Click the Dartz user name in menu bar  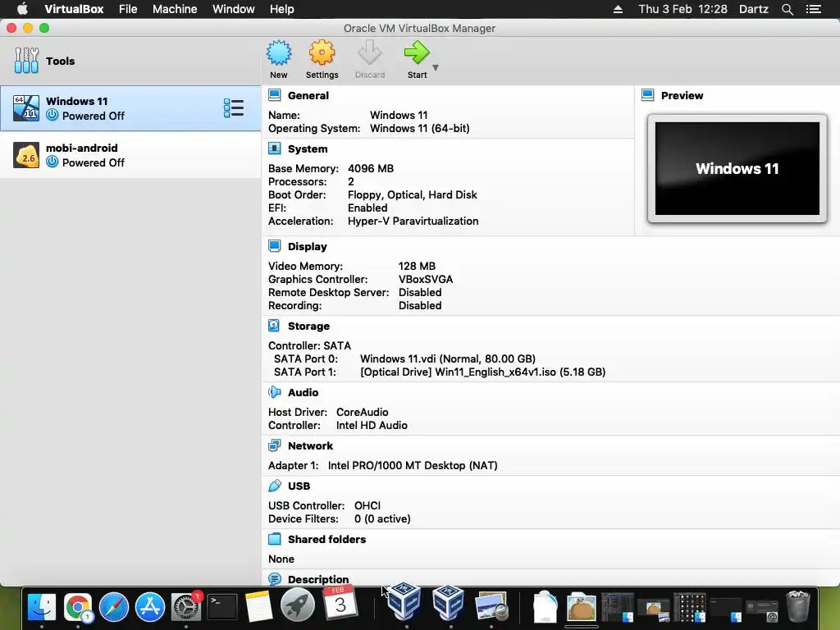coord(753,9)
